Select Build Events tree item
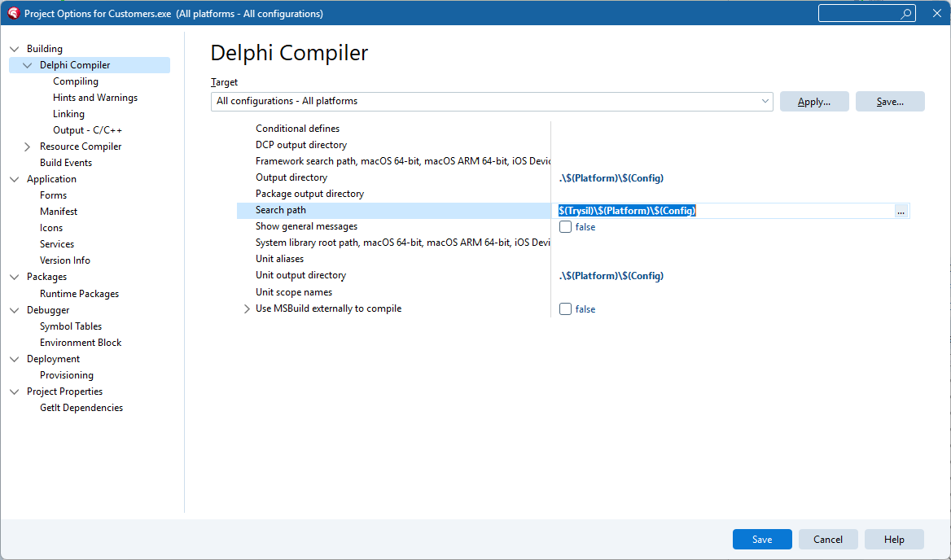Screen dimensions: 951x560 click(66, 163)
